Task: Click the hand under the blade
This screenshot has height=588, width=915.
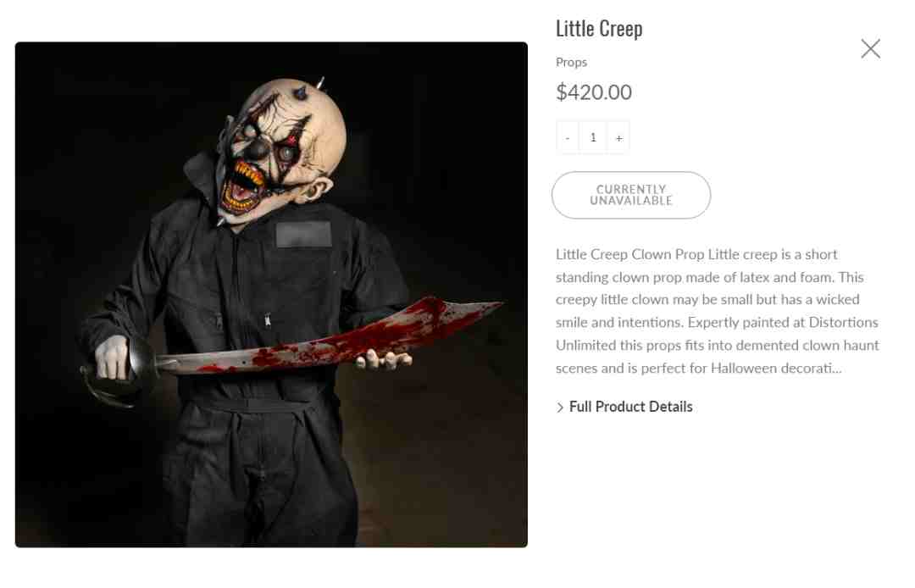Action: click(384, 359)
